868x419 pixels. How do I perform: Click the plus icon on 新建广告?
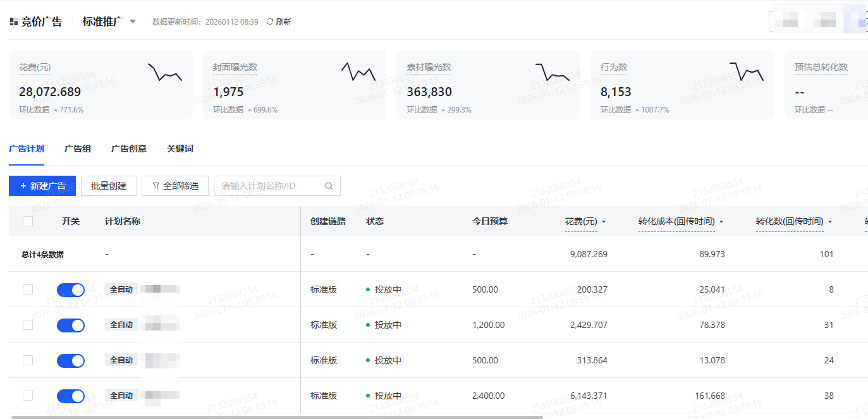tap(23, 186)
